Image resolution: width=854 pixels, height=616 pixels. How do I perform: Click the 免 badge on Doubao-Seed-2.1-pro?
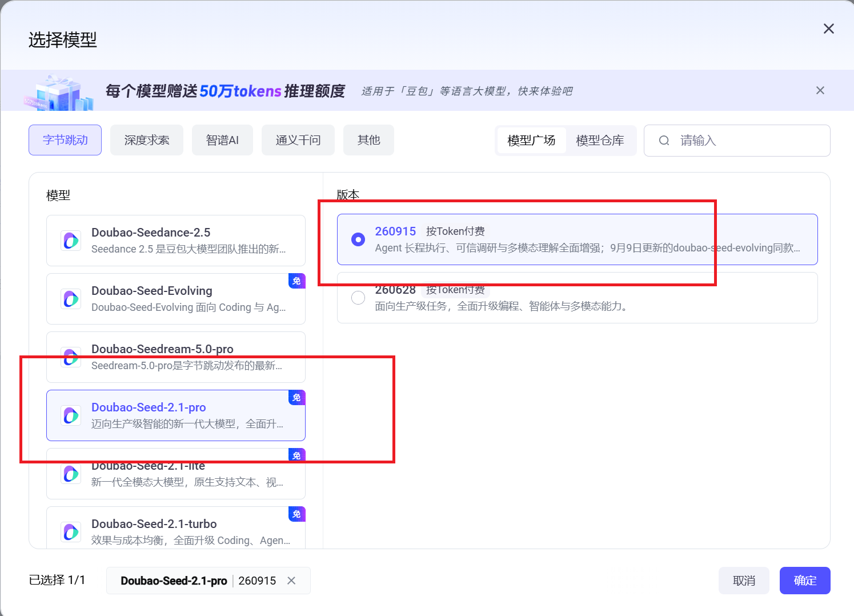coord(297,397)
